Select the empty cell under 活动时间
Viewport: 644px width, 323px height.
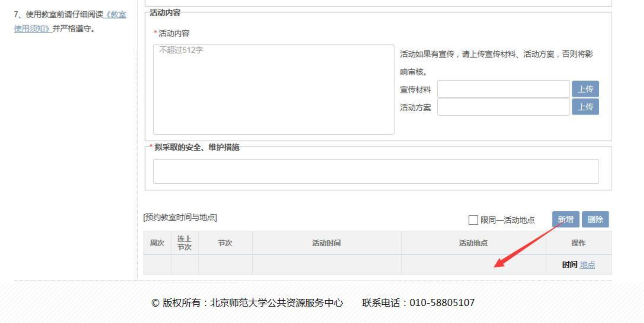[x=326, y=265]
